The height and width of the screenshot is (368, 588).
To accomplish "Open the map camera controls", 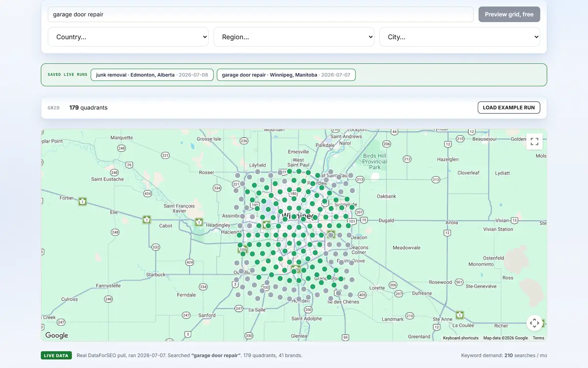I will point(535,323).
